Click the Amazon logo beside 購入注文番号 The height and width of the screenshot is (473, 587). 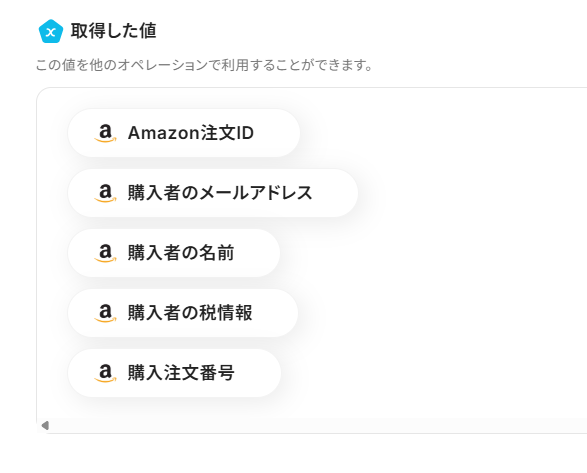(105, 373)
